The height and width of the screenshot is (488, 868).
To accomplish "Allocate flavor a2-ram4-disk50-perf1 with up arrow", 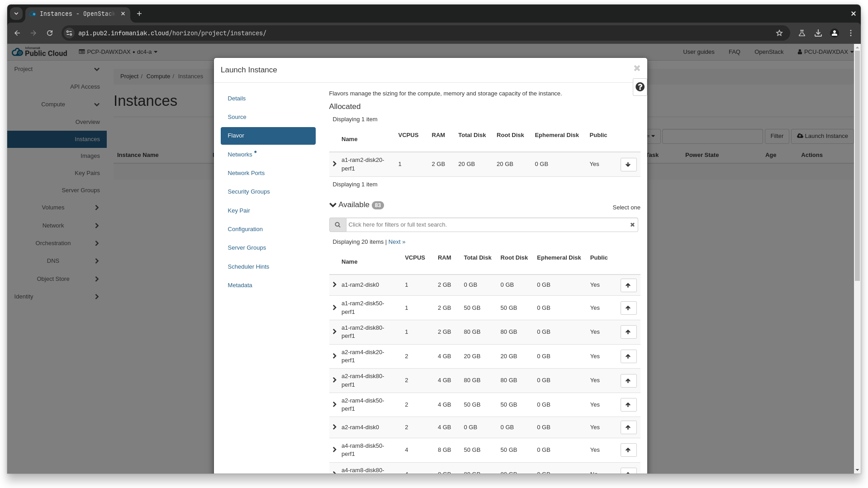I will click(x=628, y=405).
